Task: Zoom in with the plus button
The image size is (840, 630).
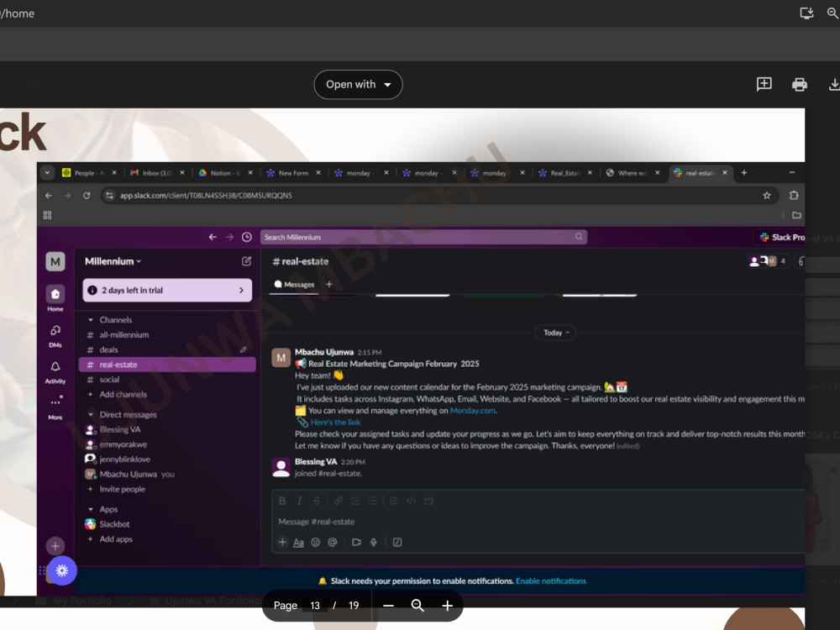Action: point(448,606)
